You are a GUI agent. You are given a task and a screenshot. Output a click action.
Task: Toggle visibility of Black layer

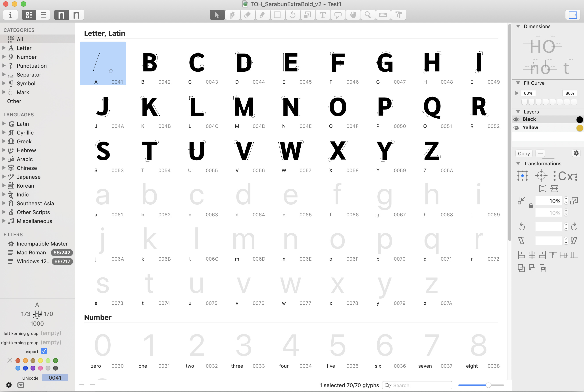pos(518,119)
